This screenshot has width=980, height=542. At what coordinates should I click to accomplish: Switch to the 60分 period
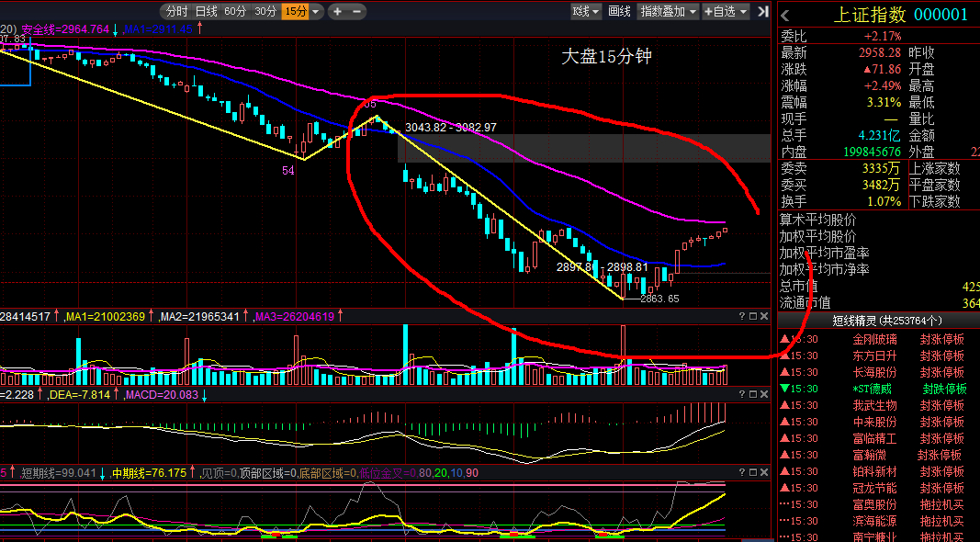(235, 11)
